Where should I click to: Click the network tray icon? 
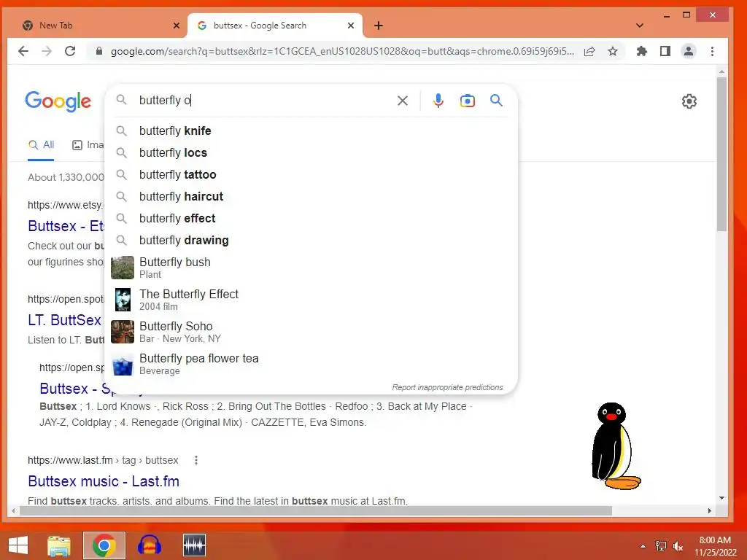click(661, 546)
